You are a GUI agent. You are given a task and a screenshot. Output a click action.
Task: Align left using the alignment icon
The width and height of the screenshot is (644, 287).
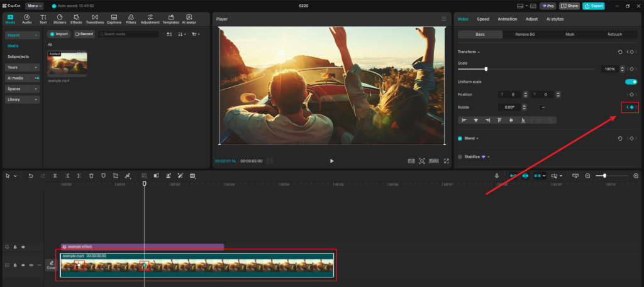tap(464, 120)
